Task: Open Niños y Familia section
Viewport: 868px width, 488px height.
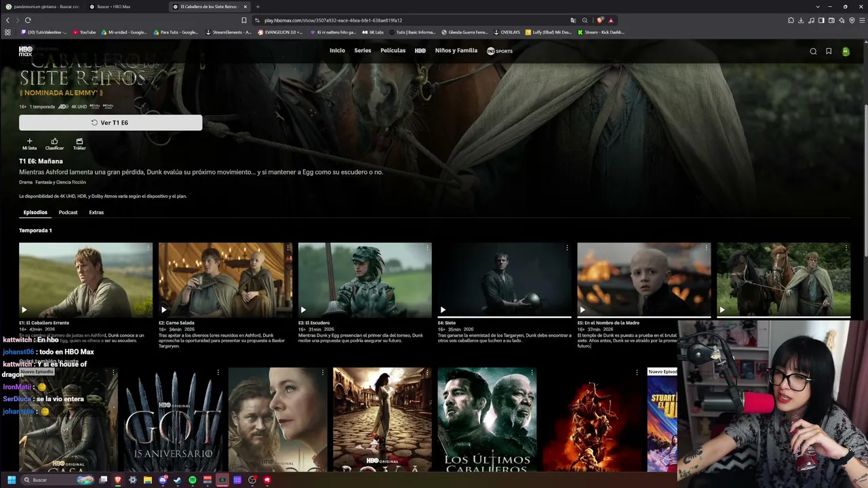Action: pyautogui.click(x=456, y=51)
